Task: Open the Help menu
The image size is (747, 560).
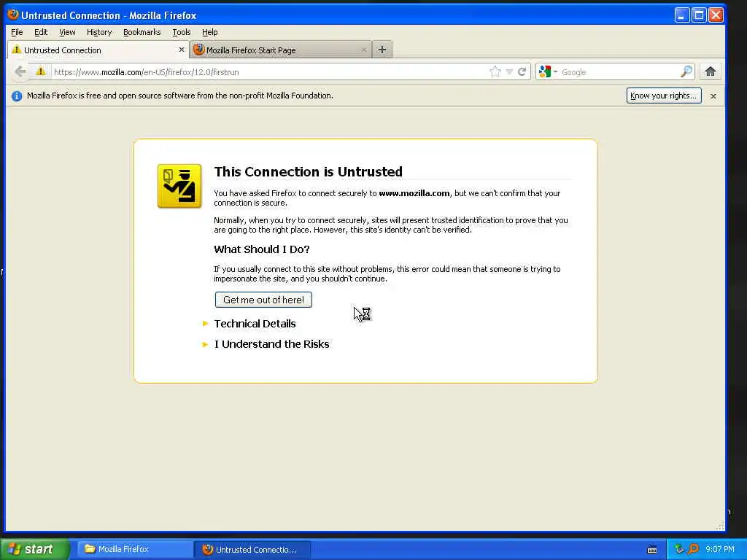Action: pyautogui.click(x=209, y=32)
